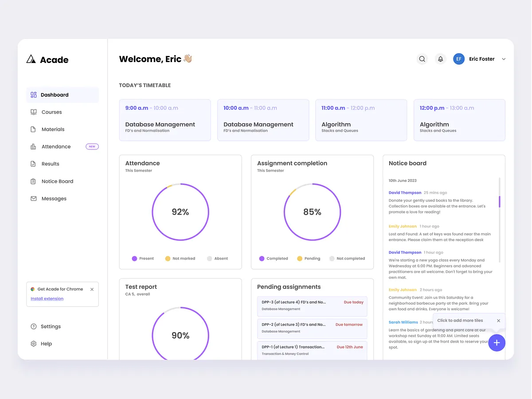
Task: Open the Notice Board menu item
Action: point(56,181)
